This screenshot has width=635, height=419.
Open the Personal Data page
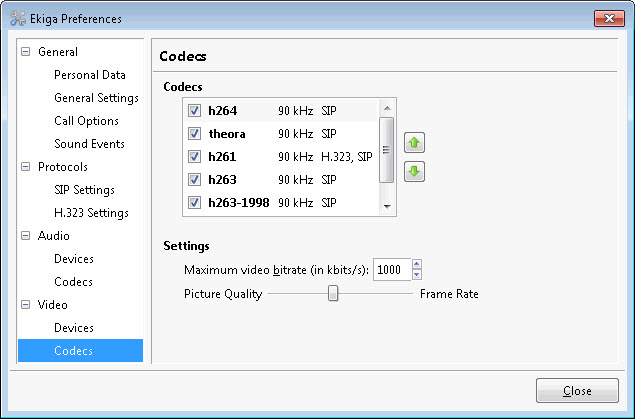point(90,75)
